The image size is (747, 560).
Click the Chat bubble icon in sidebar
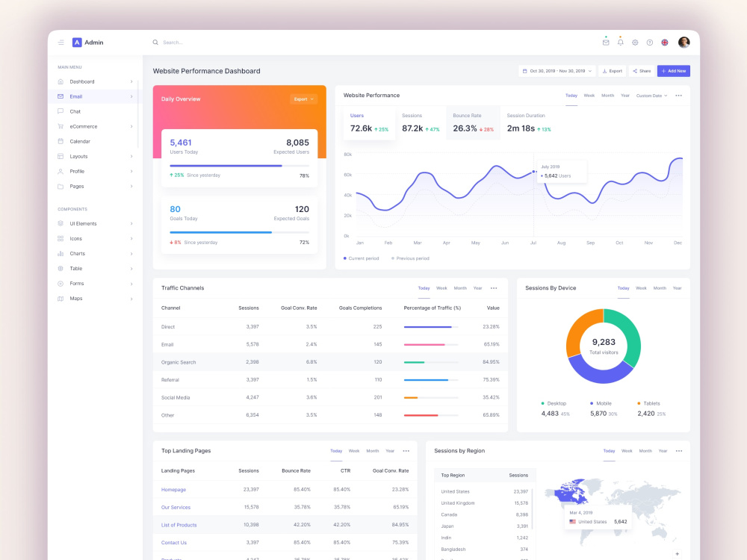61,111
